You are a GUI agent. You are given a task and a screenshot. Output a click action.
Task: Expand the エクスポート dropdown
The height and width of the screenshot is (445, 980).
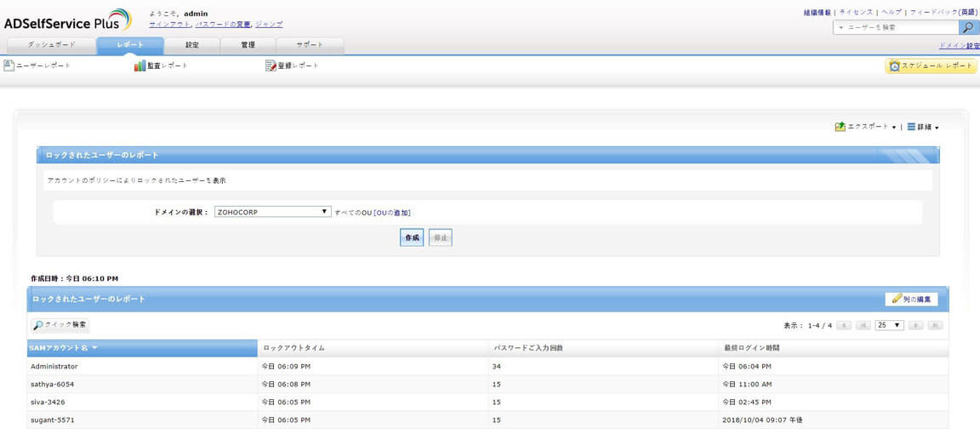(x=866, y=126)
